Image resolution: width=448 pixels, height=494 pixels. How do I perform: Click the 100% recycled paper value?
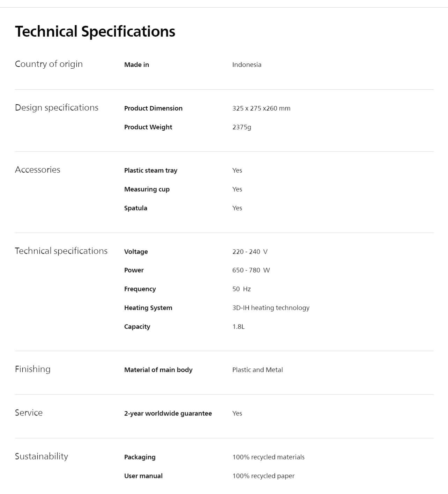[263, 476]
